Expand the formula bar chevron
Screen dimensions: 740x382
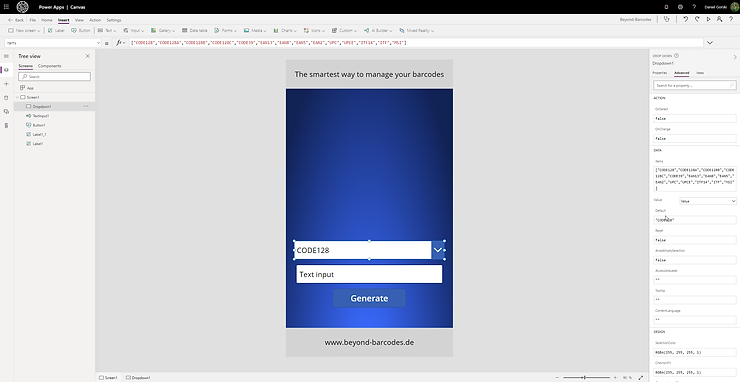pyautogui.click(x=710, y=42)
